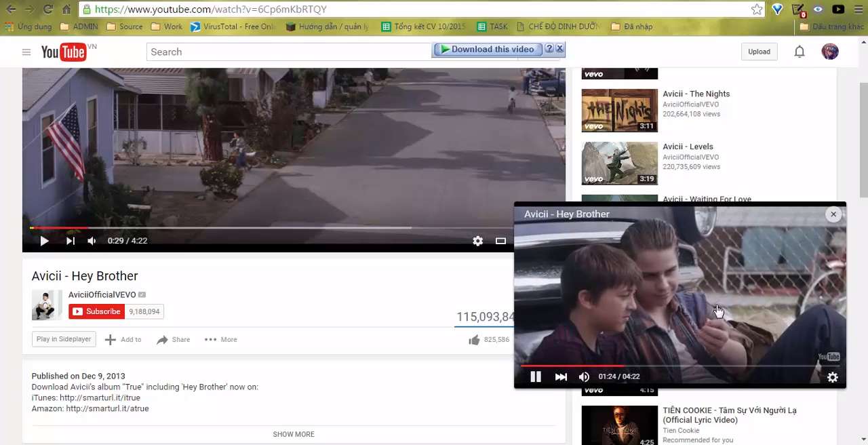Click Play in Sideplayer button
868x445 pixels.
64,339
